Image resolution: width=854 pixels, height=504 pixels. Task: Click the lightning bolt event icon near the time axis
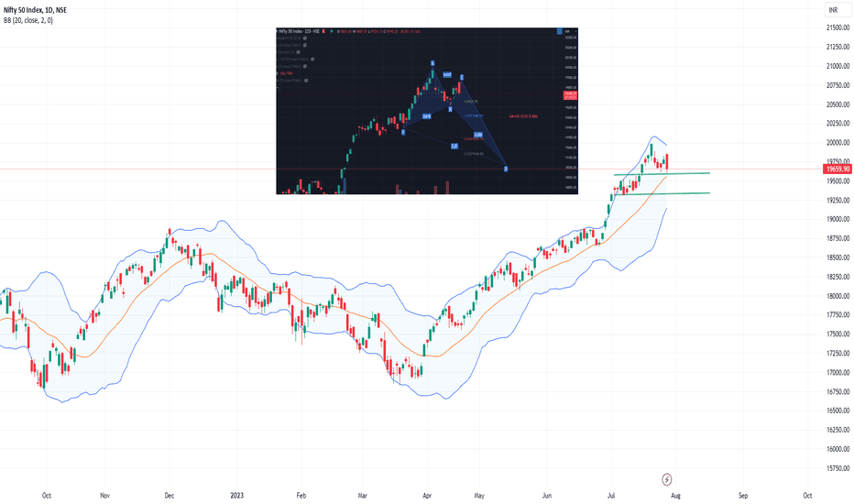pyautogui.click(x=667, y=479)
